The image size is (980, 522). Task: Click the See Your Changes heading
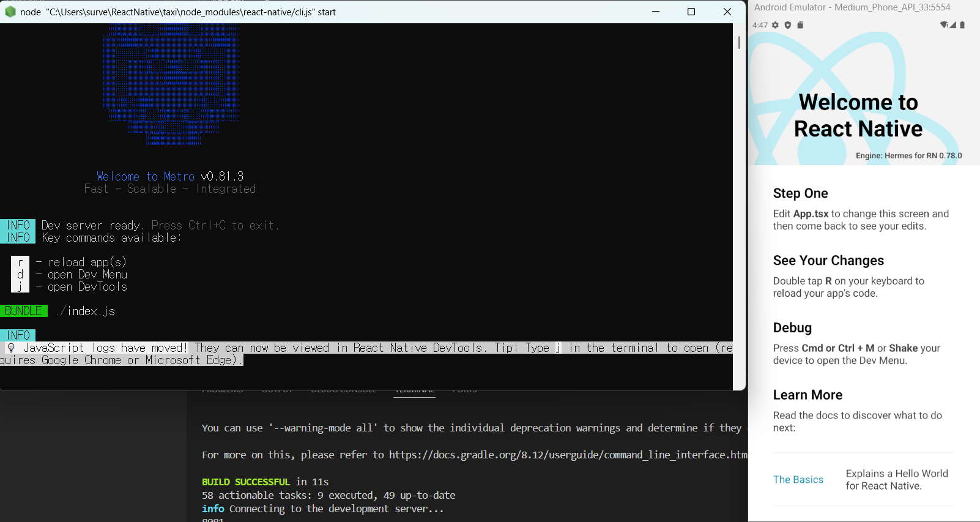tap(828, 261)
